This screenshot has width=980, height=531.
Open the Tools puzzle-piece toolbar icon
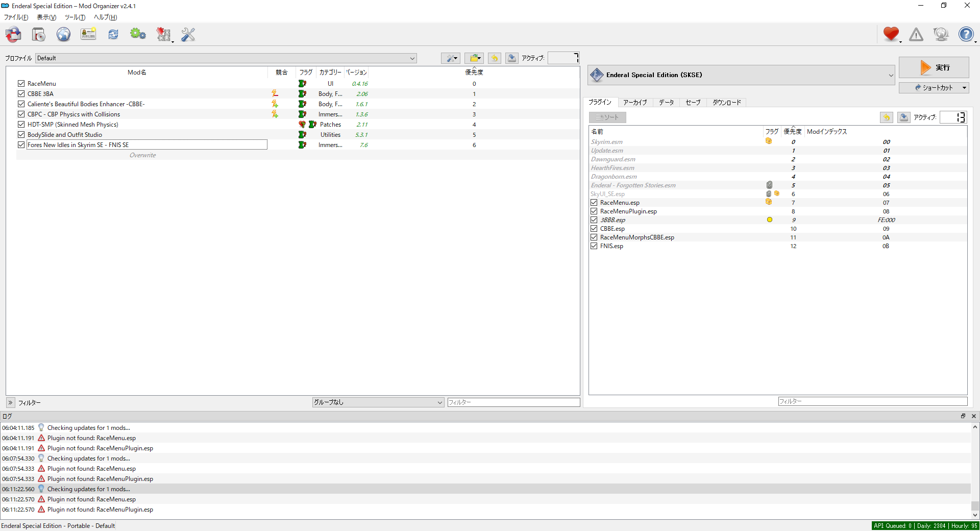click(163, 35)
